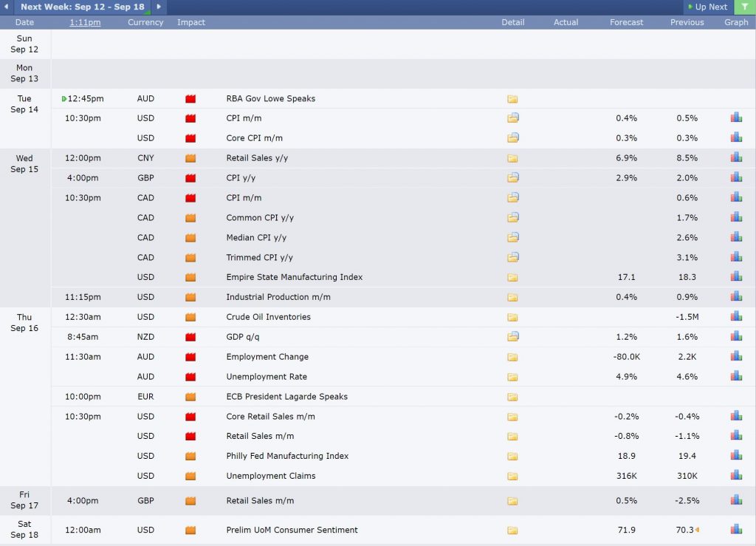756x546 pixels.
Task: Click the revised-previous arrow beside 70.3
Action: coord(697,530)
